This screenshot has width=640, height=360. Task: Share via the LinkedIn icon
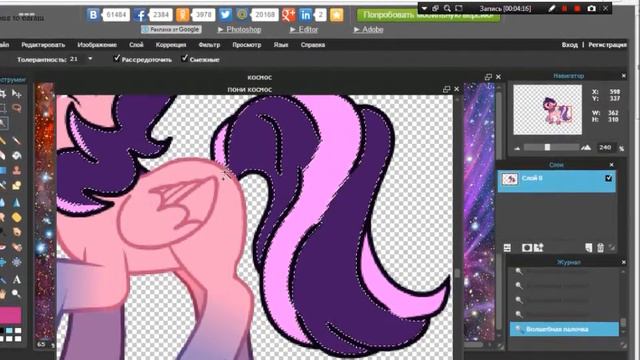305,15
